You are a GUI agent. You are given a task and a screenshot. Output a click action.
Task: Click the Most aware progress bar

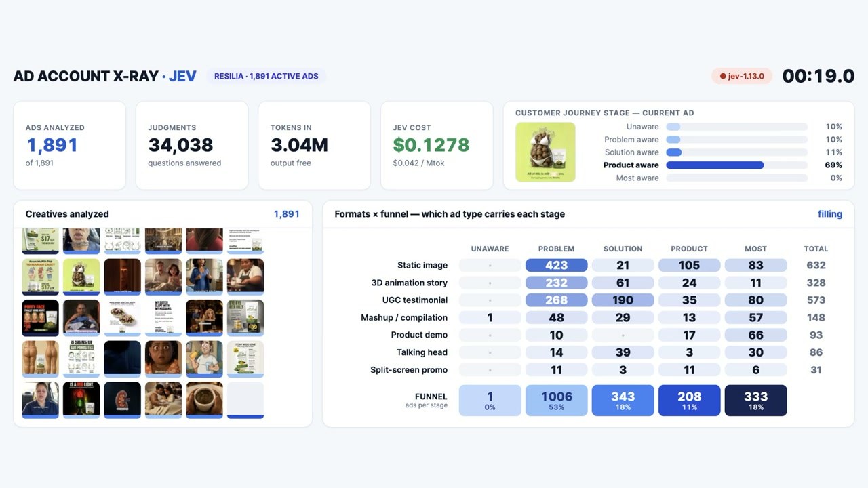[736, 178]
